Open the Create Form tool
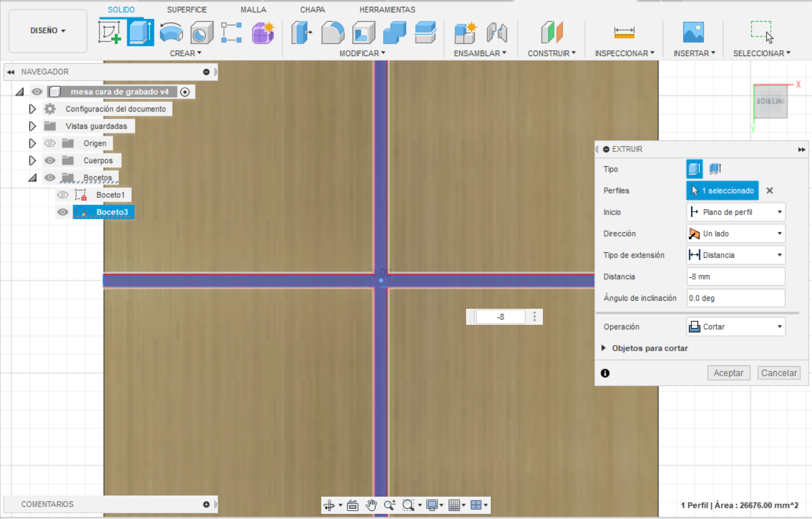This screenshot has height=519, width=812. pos(263,33)
